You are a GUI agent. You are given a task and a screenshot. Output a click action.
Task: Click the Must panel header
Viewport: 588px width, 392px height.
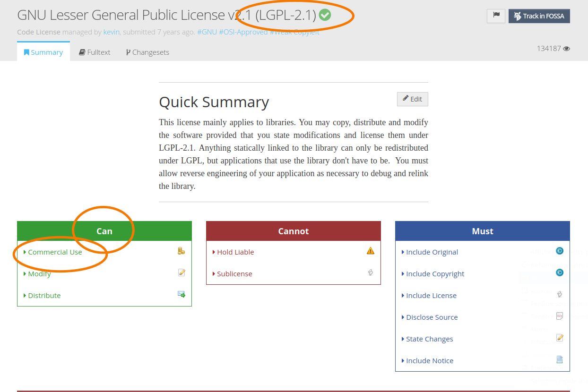pos(483,231)
